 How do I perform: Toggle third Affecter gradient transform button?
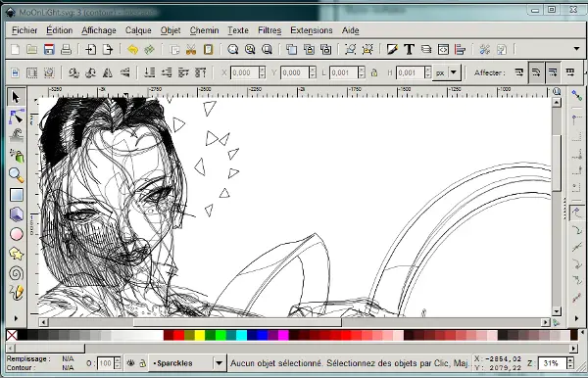[x=553, y=72]
